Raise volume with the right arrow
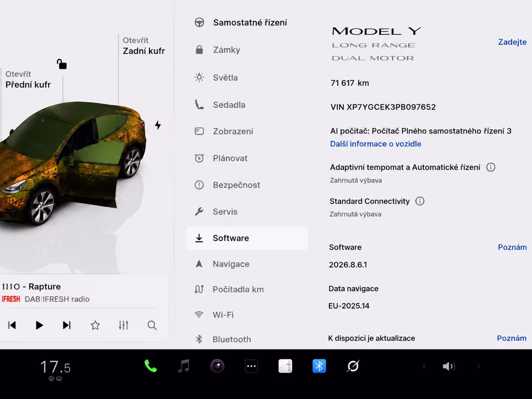The width and height of the screenshot is (532, 399). click(x=478, y=367)
